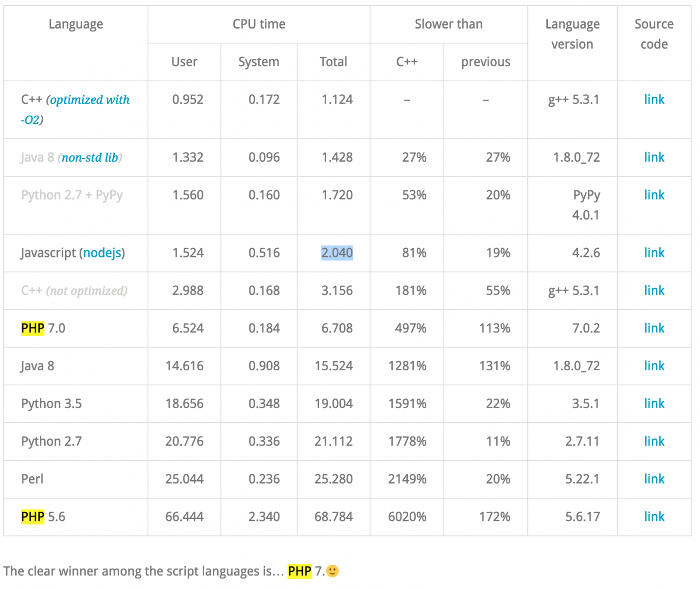Open source link for Python 2.7 + PyPy
The width and height of the screenshot is (700, 589).
tap(654, 195)
